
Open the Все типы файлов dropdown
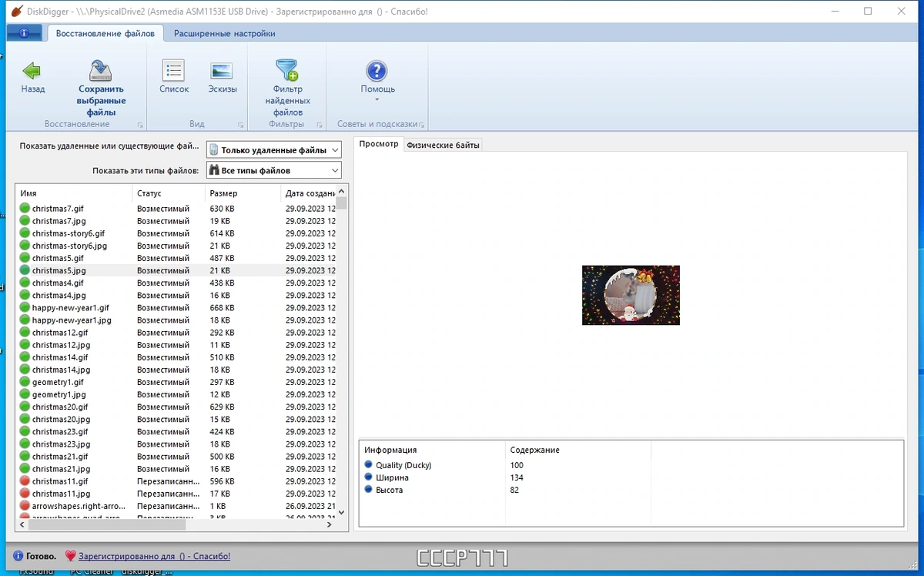[x=274, y=170]
